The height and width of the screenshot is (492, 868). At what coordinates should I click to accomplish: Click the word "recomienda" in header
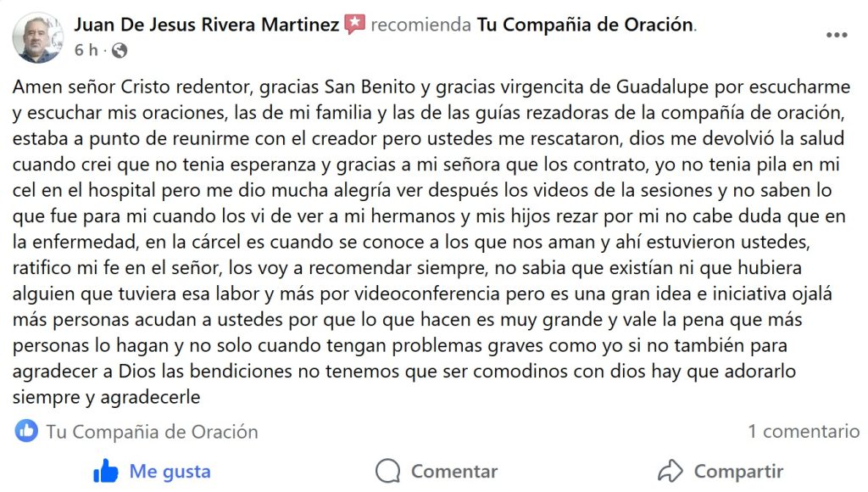pyautogui.click(x=420, y=25)
